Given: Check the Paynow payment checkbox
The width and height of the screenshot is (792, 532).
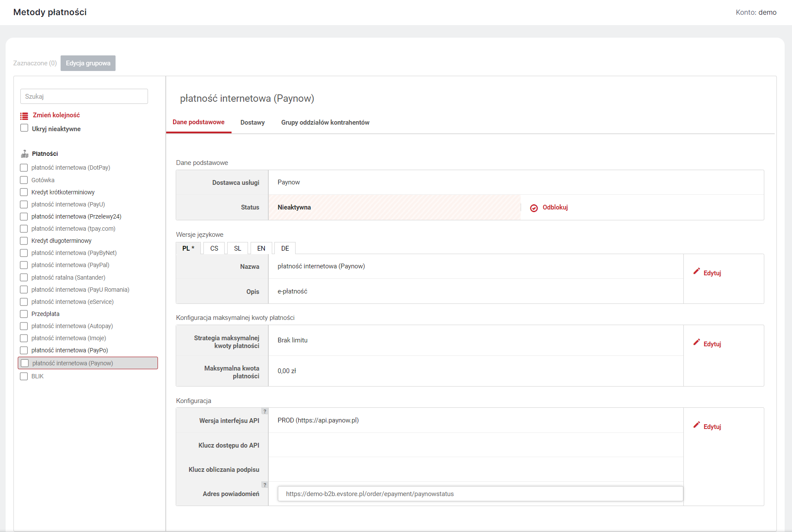Looking at the screenshot, I should click(x=25, y=363).
